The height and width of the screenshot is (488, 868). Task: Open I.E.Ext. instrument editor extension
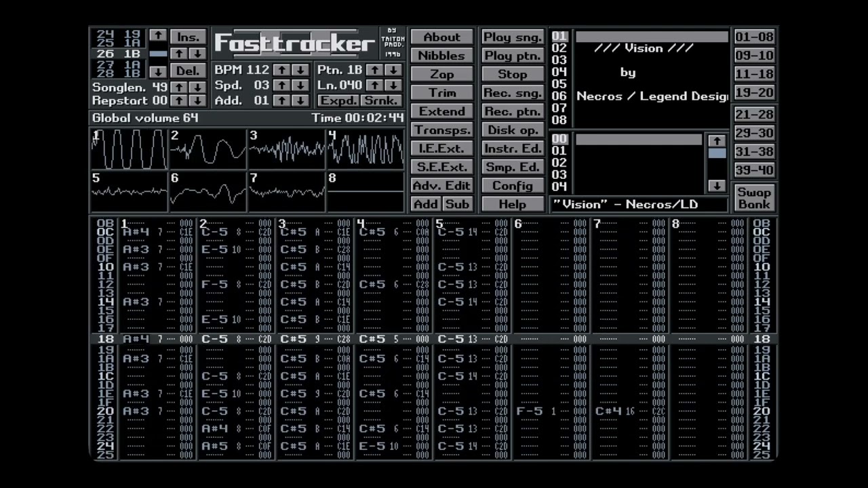tap(441, 148)
